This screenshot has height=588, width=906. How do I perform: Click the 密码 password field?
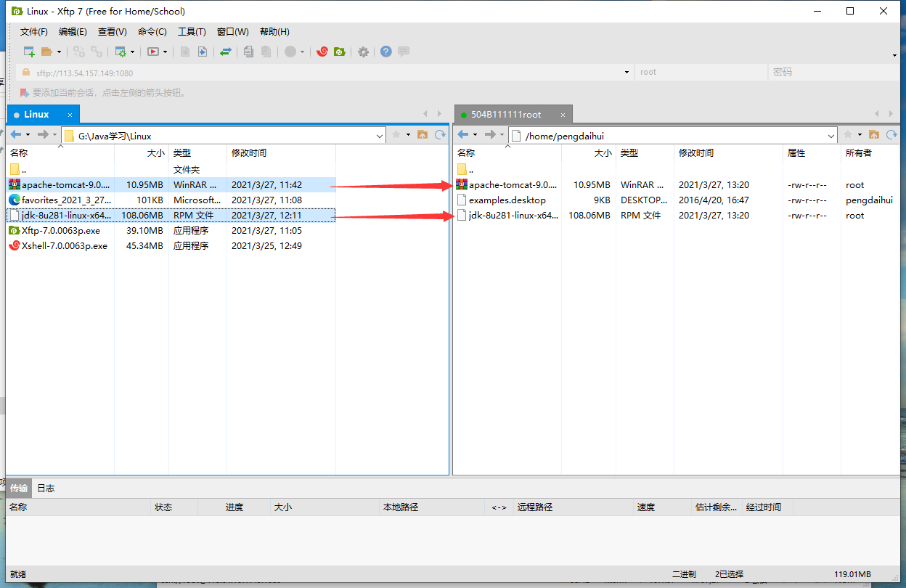coord(833,73)
